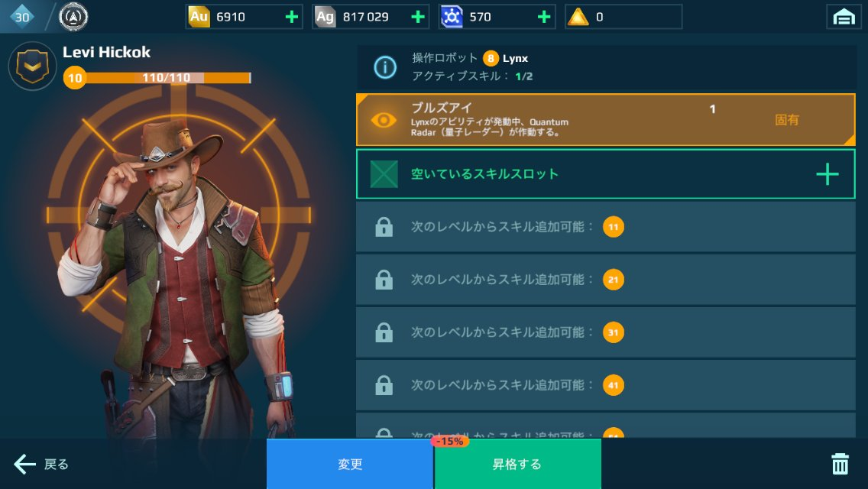Screen dimensions: 868x489
Task: Click the blue 変更 button
Action: click(x=350, y=464)
